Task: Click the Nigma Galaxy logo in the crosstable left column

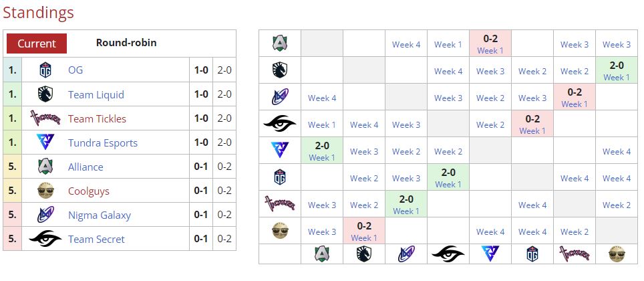Action: pos(280,97)
